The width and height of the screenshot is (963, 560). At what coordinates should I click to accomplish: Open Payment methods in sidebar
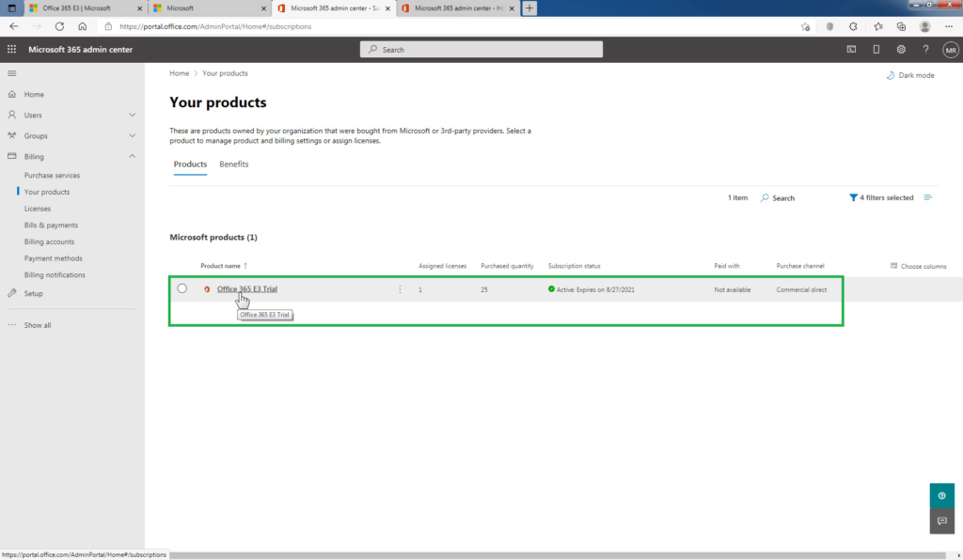(54, 258)
